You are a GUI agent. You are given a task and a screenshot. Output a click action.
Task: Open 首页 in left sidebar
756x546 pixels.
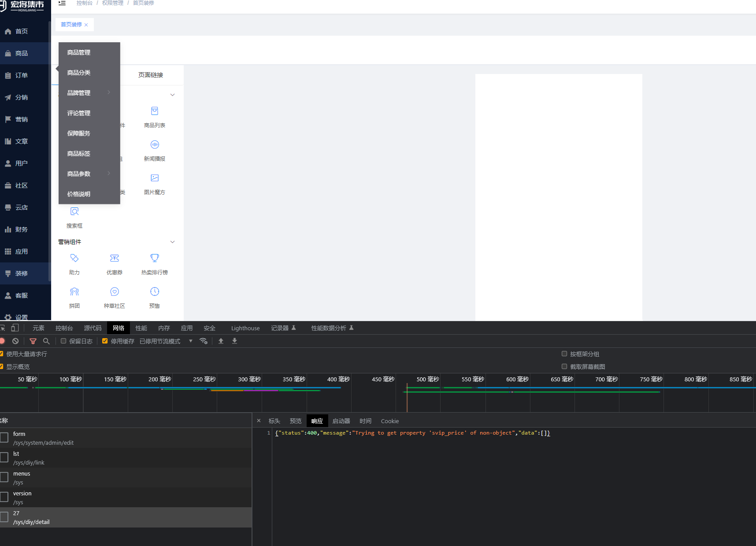26,31
